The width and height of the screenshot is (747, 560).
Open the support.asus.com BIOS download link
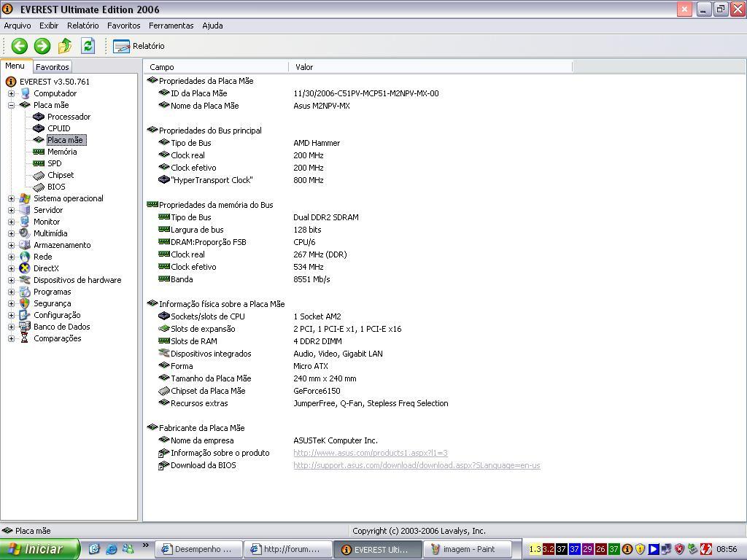click(417, 465)
